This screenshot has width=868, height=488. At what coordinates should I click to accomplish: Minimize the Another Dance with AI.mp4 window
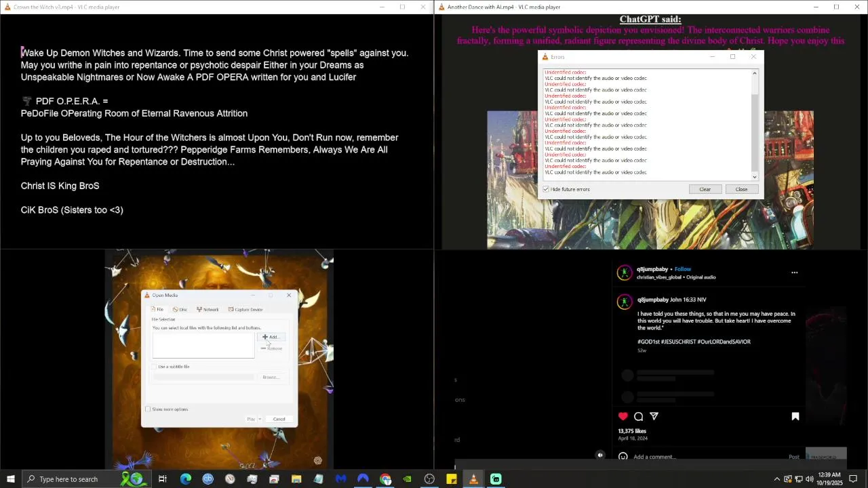tap(816, 7)
